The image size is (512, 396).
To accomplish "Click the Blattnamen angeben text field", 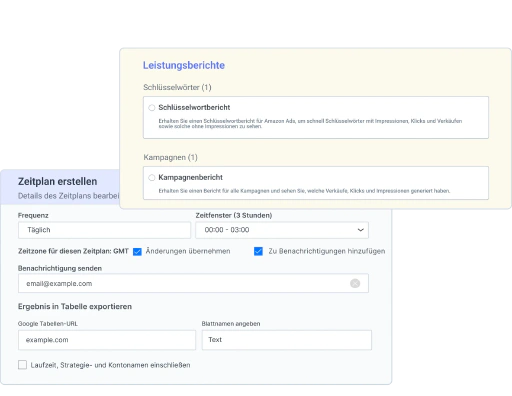I will click(x=287, y=340).
